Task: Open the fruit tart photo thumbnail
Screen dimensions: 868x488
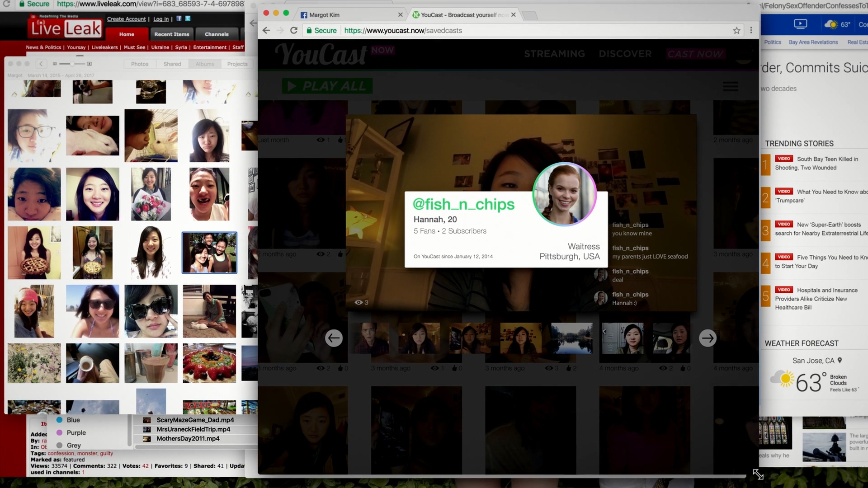Action: [209, 363]
